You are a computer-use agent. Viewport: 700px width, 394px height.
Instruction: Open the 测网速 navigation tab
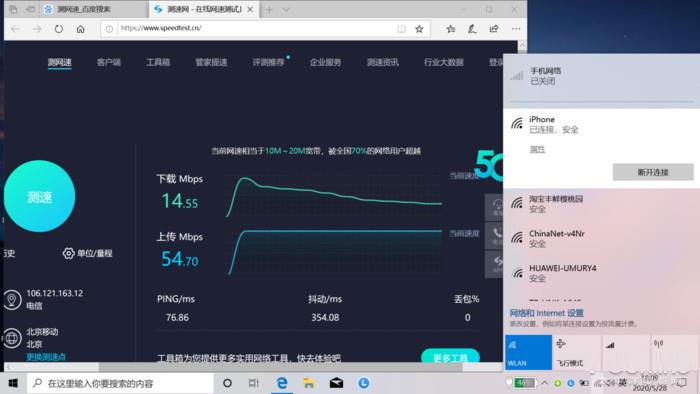click(x=59, y=62)
